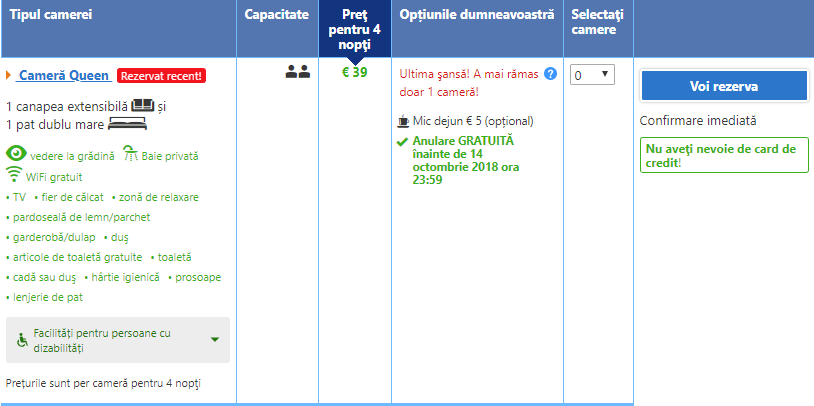This screenshot has width=814, height=406.
Task: Click the large double bed icon
Action: click(x=127, y=124)
